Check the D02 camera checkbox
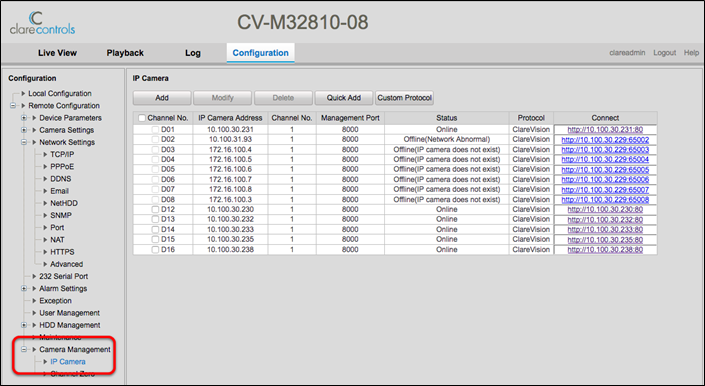This screenshot has height=386, width=705. 155,139
